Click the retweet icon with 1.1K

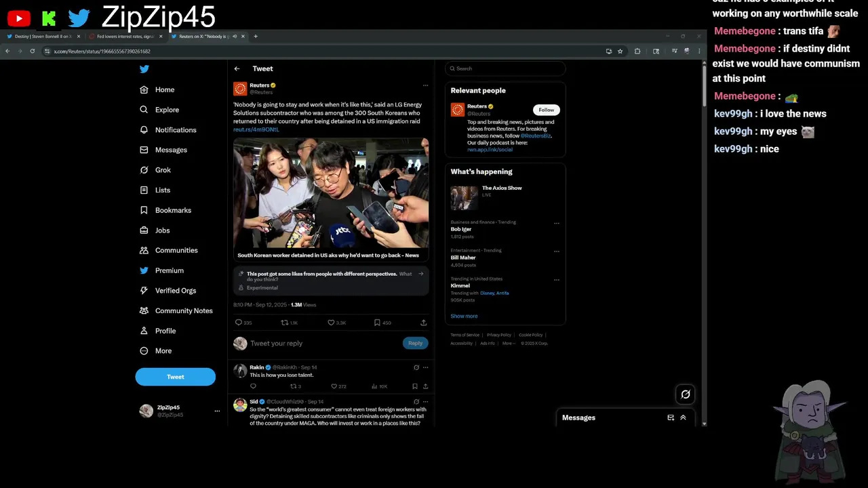coord(285,323)
